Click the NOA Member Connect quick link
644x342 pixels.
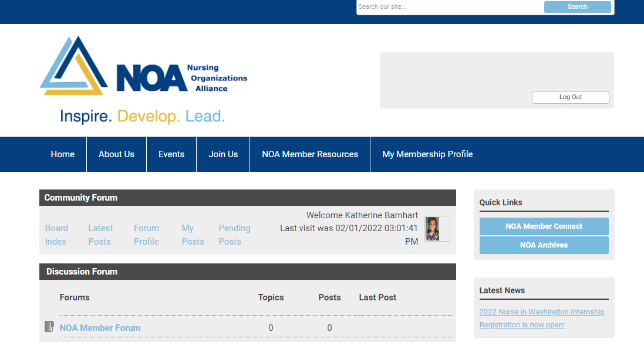coord(544,226)
